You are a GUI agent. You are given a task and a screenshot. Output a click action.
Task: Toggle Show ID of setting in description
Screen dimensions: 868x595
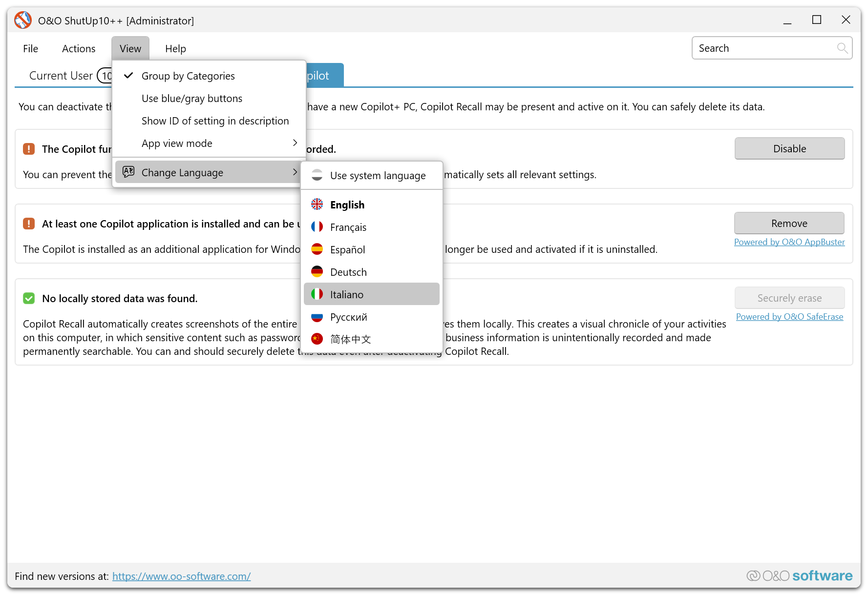coord(215,121)
